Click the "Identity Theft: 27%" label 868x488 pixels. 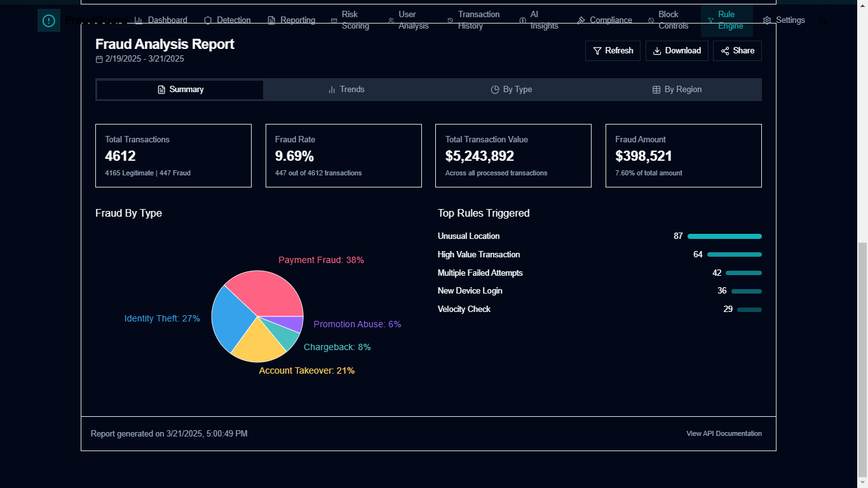(x=162, y=318)
